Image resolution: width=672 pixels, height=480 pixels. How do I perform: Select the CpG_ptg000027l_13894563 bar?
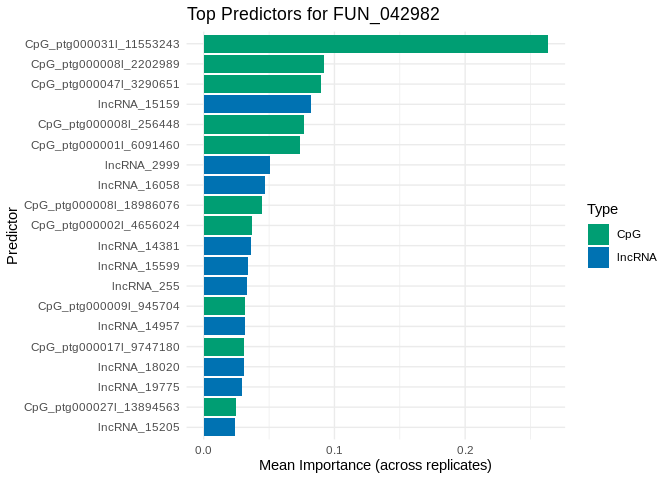pyautogui.click(x=219, y=407)
